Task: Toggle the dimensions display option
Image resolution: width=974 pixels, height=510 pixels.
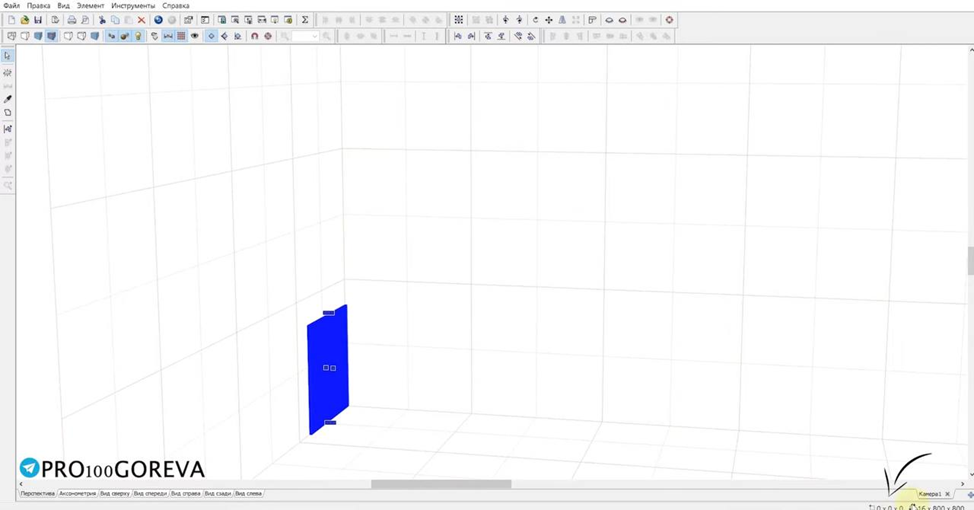Action: [168, 36]
